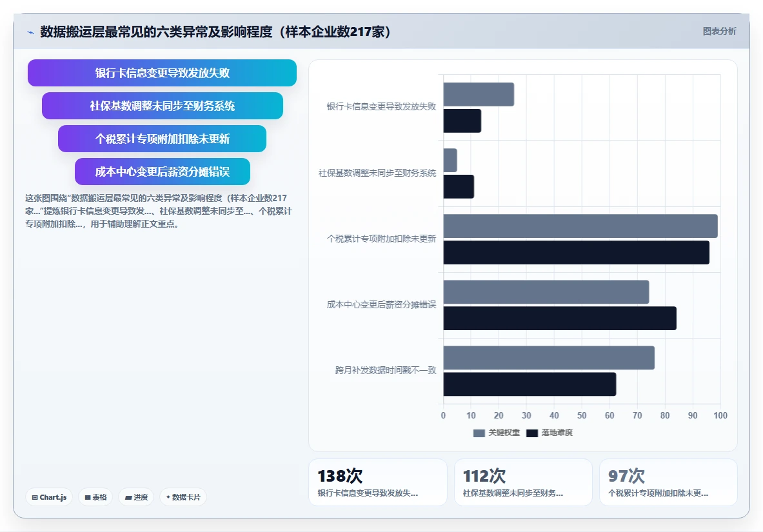Click the Chart.js tag chip
The width and height of the screenshot is (763, 532).
tap(49, 497)
